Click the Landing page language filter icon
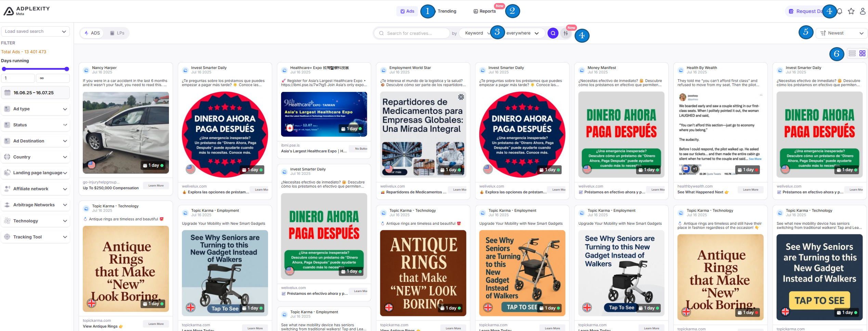The image size is (868, 331). click(7, 173)
